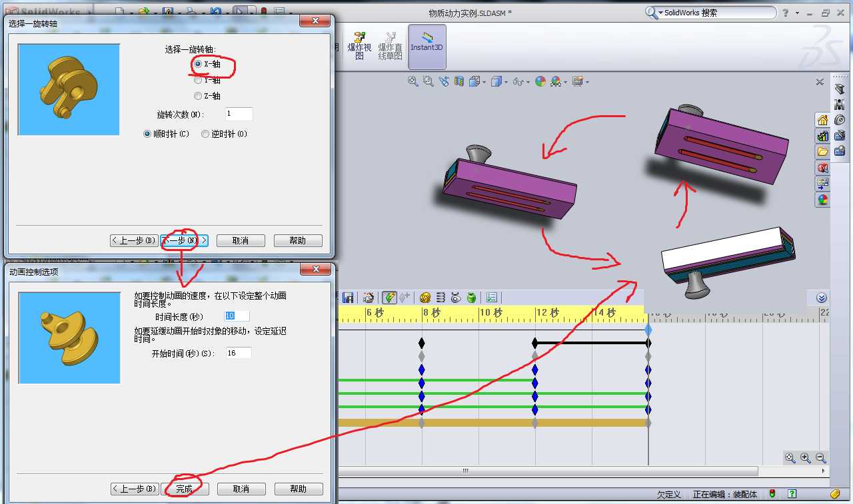Click 上一步 in animation control options dialog
Image resolution: width=853 pixels, height=504 pixels.
pyautogui.click(x=135, y=489)
